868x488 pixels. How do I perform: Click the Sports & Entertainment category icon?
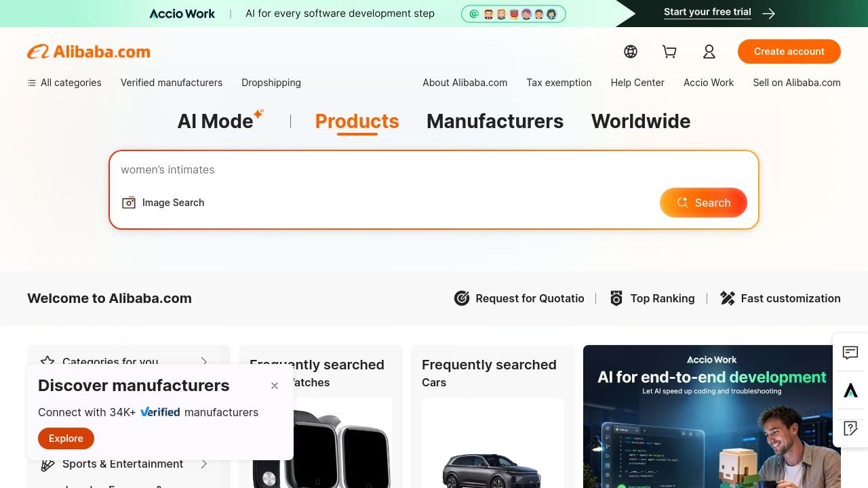tap(47, 464)
